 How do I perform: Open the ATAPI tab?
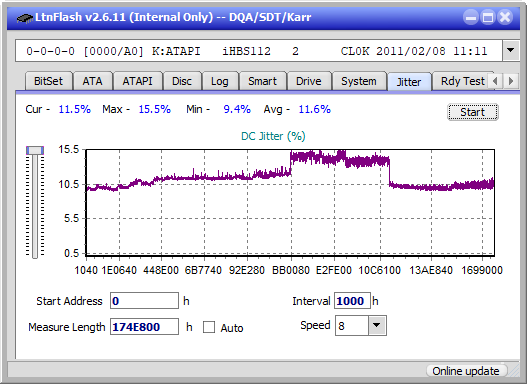tap(137, 81)
